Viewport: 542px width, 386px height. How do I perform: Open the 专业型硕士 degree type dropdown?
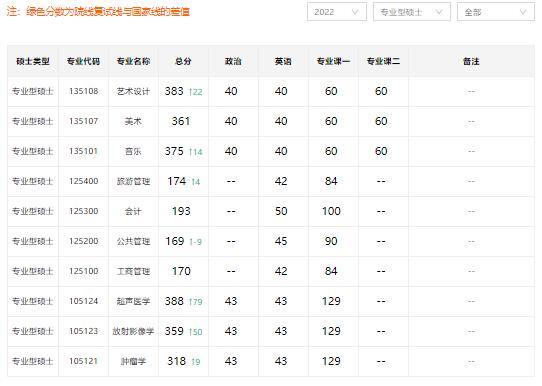412,12
